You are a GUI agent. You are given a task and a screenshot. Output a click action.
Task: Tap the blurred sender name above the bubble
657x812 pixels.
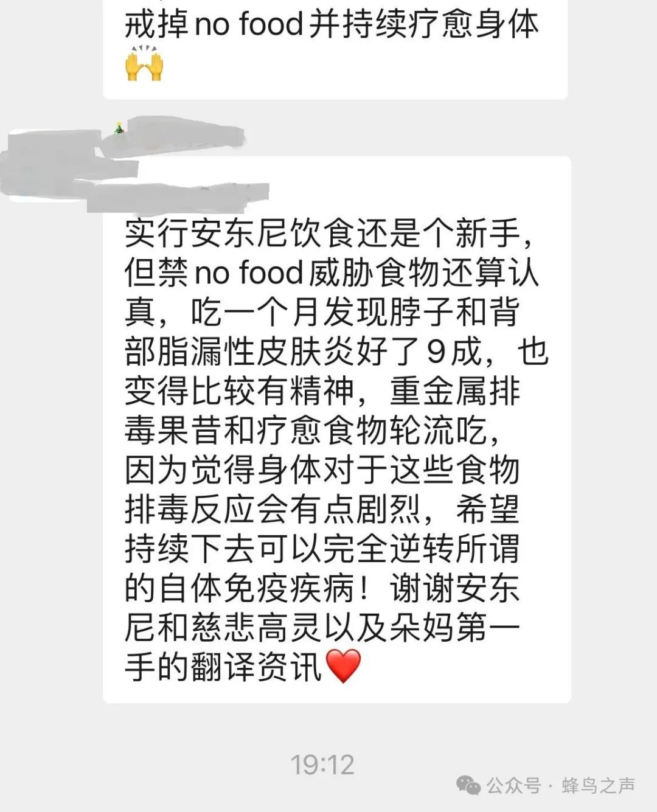pyautogui.click(x=176, y=137)
